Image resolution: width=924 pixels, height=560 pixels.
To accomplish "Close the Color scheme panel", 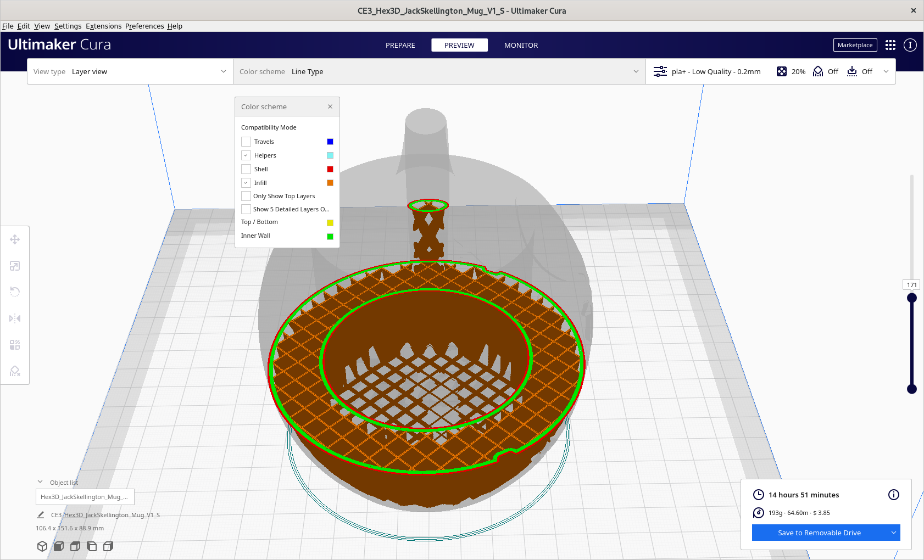I will coord(330,107).
